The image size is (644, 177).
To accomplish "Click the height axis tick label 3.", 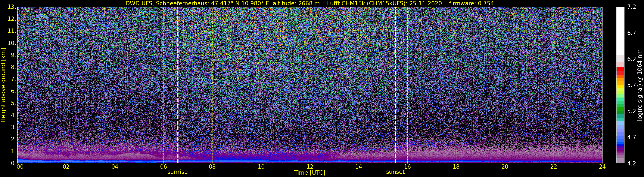I will pos(13,127).
